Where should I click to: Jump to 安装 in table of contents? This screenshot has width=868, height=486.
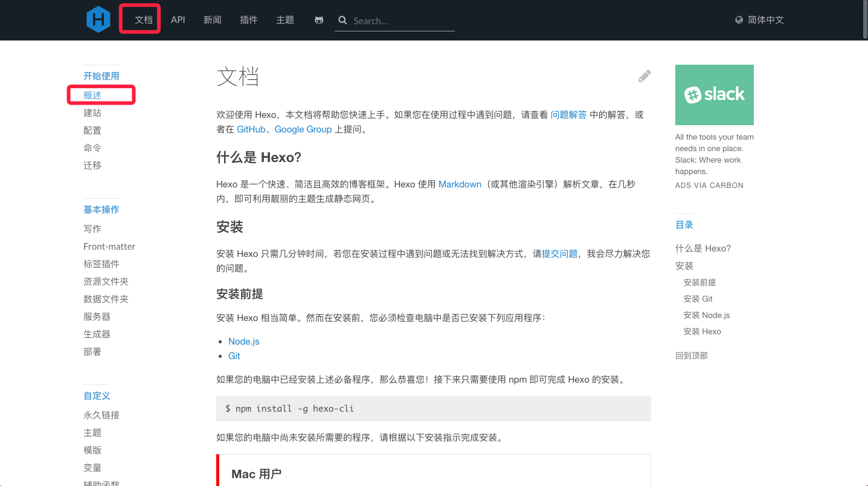point(684,265)
